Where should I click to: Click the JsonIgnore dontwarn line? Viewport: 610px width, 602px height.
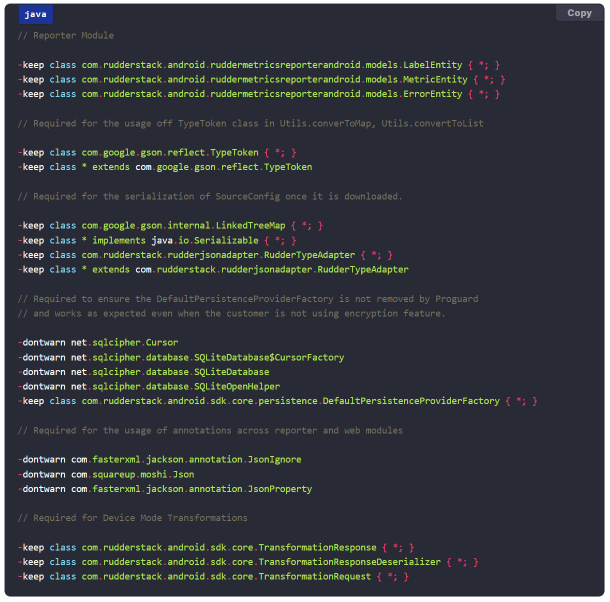coord(160,459)
